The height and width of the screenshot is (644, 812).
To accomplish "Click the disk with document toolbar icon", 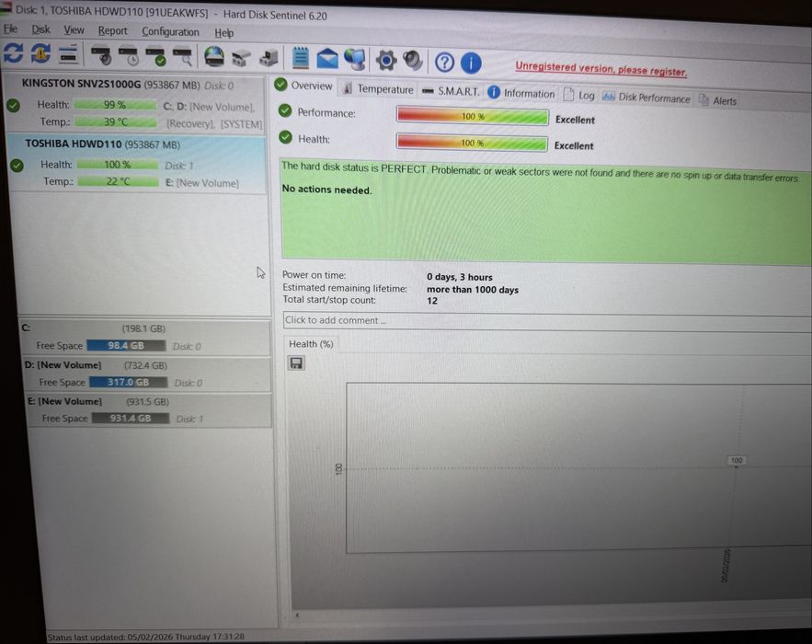I will [269, 58].
